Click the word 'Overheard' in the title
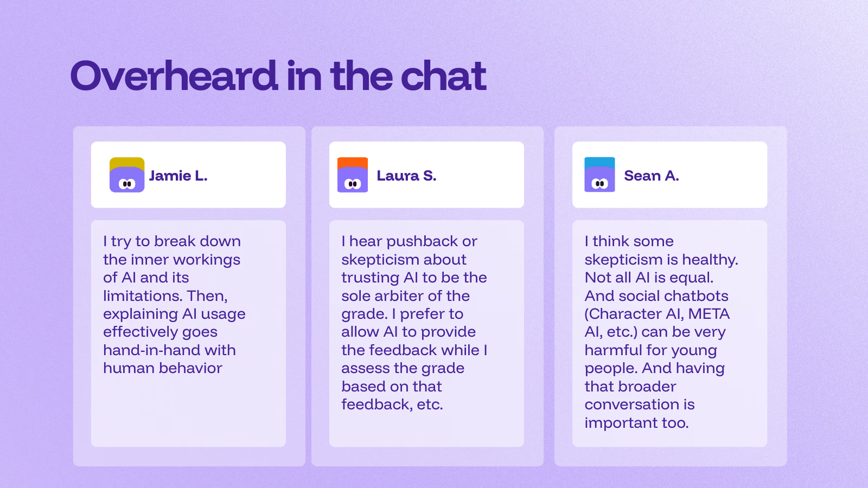The image size is (868, 488). coord(174,76)
